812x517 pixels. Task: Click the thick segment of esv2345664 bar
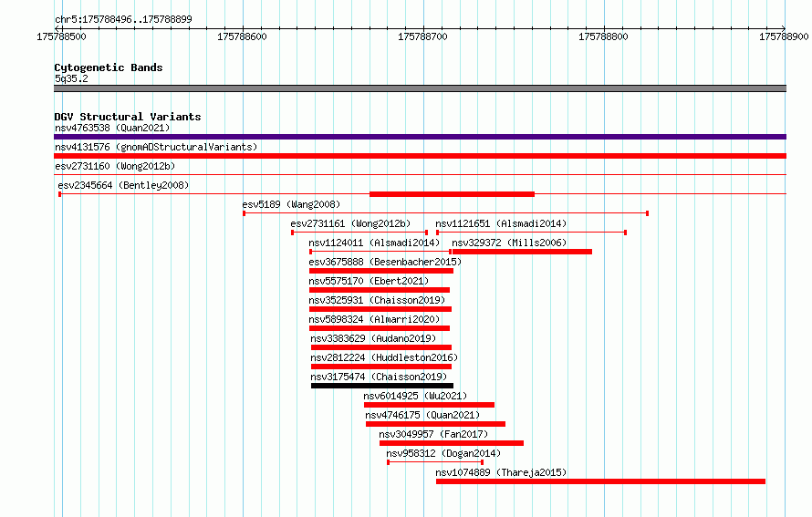click(x=453, y=194)
